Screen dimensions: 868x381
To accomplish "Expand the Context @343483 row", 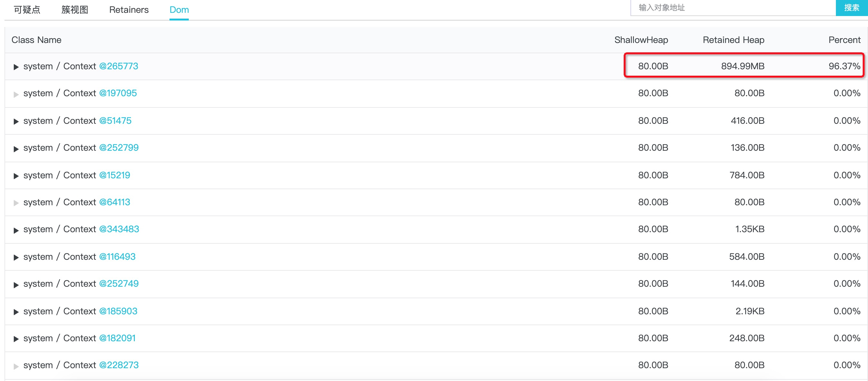I will (x=16, y=230).
